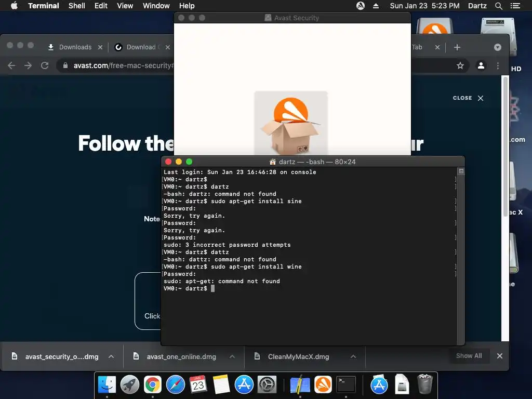The image size is (532, 399).
Task: Open the Trash in the dock
Action: coord(425,384)
